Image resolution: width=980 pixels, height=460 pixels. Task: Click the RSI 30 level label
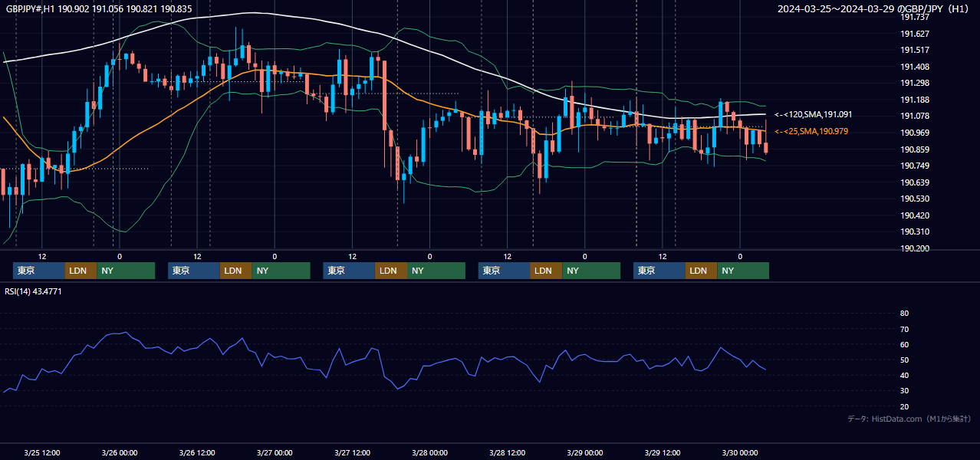coord(904,391)
